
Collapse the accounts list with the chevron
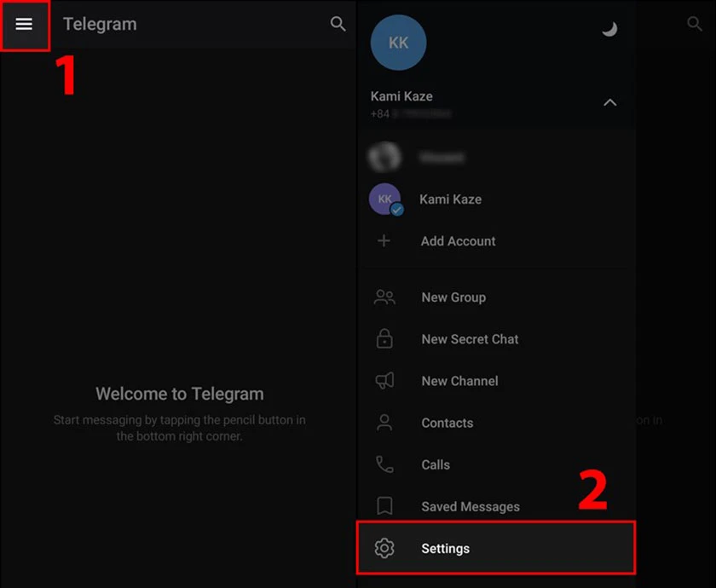click(609, 102)
